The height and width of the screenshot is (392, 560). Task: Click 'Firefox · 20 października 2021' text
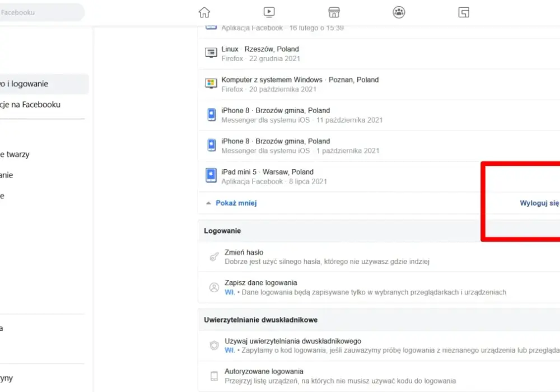click(x=269, y=89)
